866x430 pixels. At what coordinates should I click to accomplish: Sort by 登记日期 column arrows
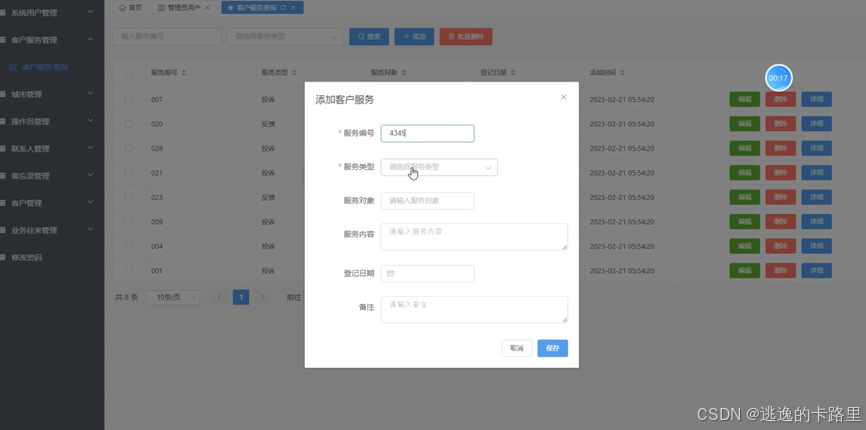tap(513, 73)
